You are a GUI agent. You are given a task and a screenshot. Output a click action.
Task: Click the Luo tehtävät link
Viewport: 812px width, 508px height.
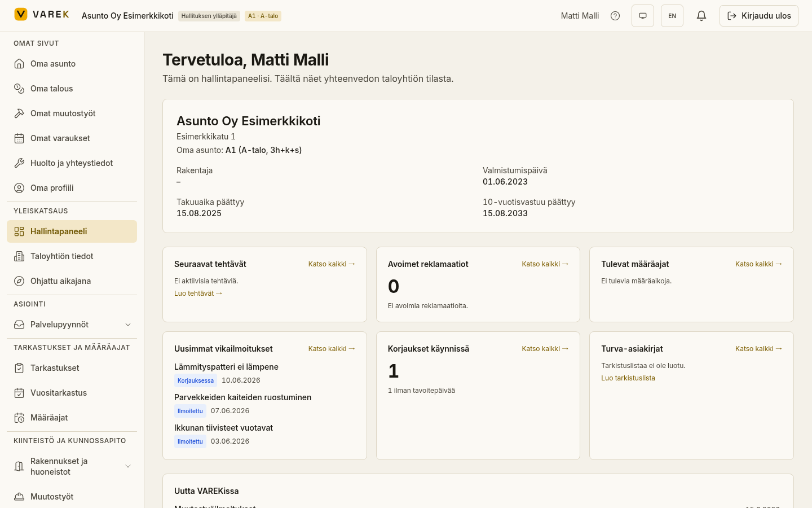tap(198, 294)
